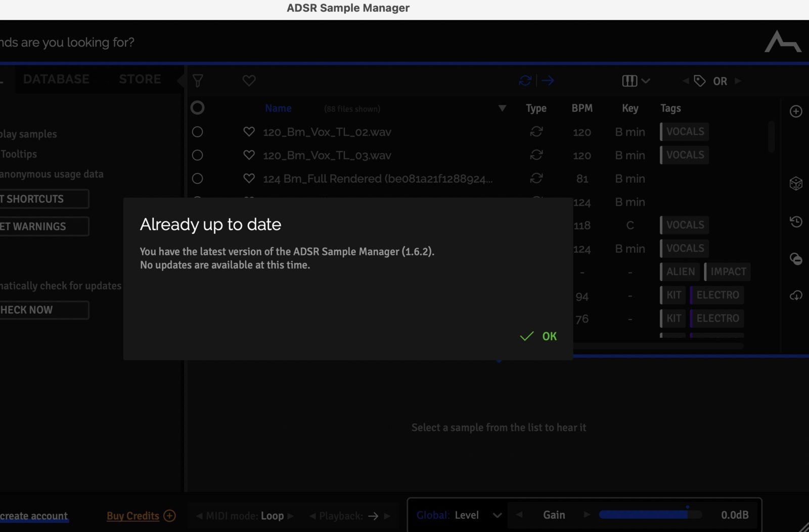The height and width of the screenshot is (532, 809).
Task: Click the sample list horizontal scrollbar
Action: pos(658,346)
